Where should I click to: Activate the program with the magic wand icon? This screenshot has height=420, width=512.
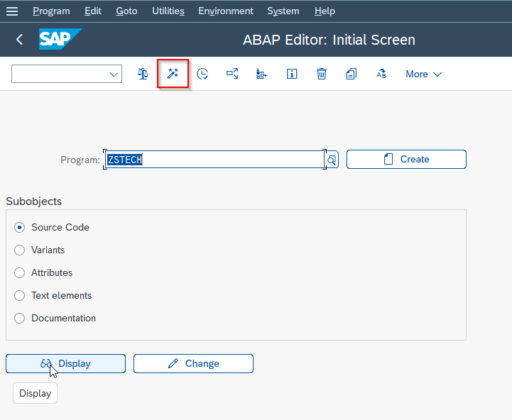coord(173,74)
